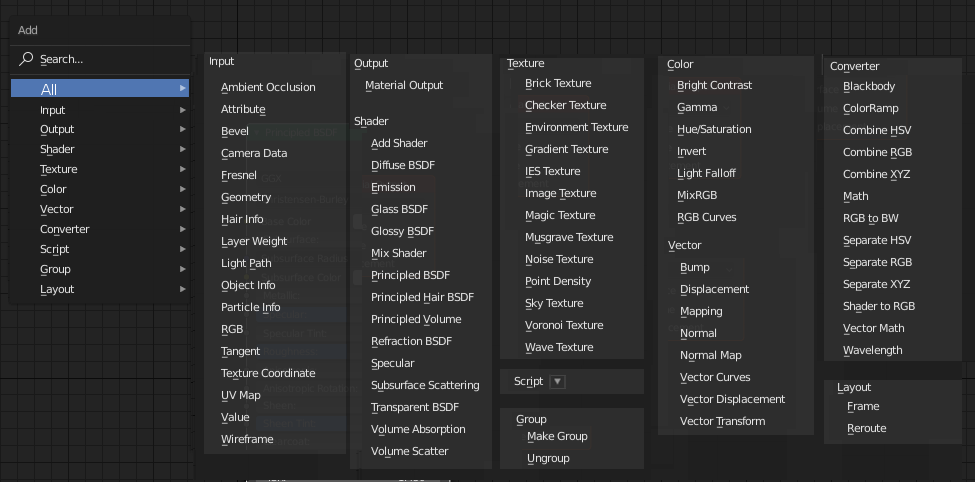Viewport: 975px width, 482px height.
Task: Add a Texture Coordinate node
Action: tap(268, 373)
